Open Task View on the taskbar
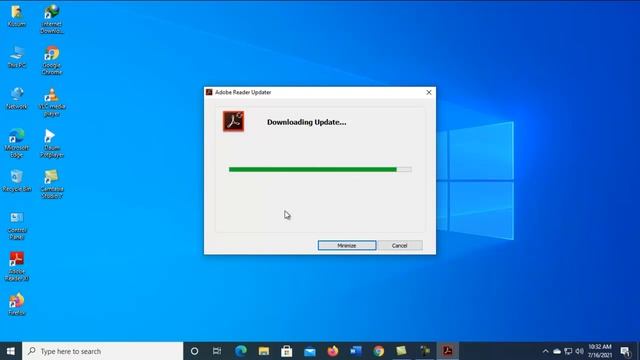 pyautogui.click(x=217, y=351)
